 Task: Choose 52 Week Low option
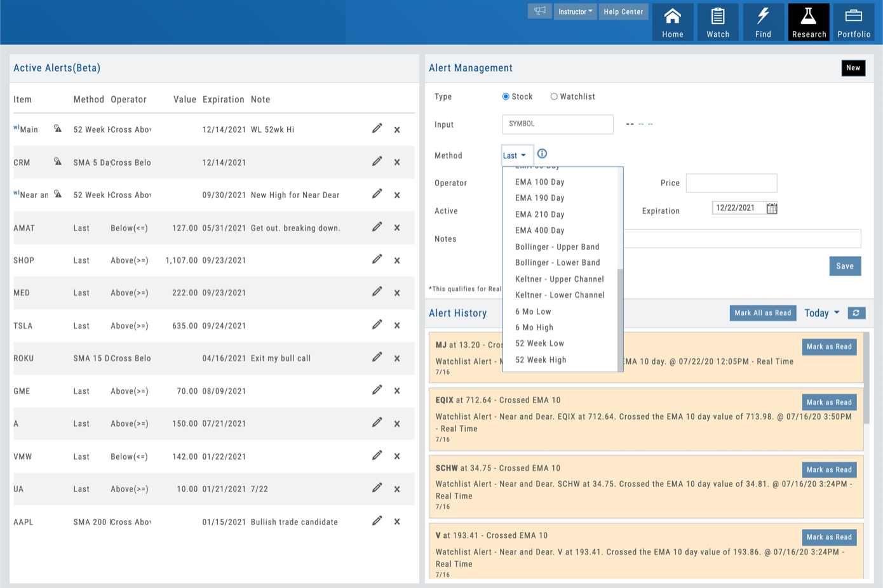[x=539, y=344]
